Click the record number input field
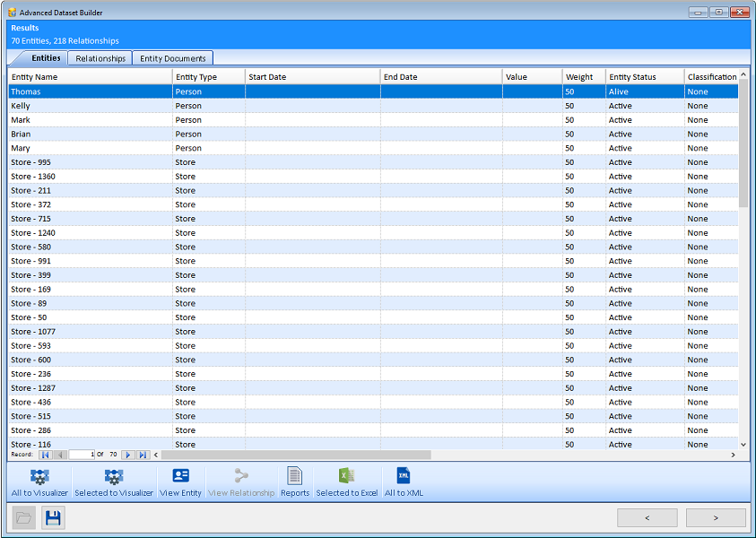Screen dimensions: 756x538 [x=82, y=455]
